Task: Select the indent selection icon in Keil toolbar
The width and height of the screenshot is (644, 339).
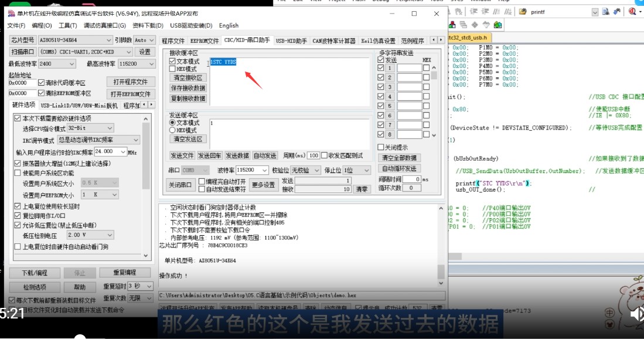Action: tap(473, 11)
